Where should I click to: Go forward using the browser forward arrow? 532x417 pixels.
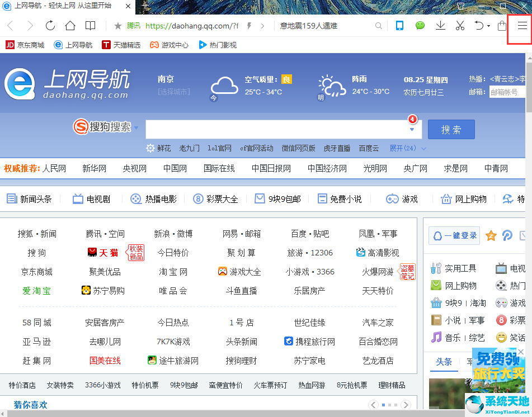tap(30, 25)
